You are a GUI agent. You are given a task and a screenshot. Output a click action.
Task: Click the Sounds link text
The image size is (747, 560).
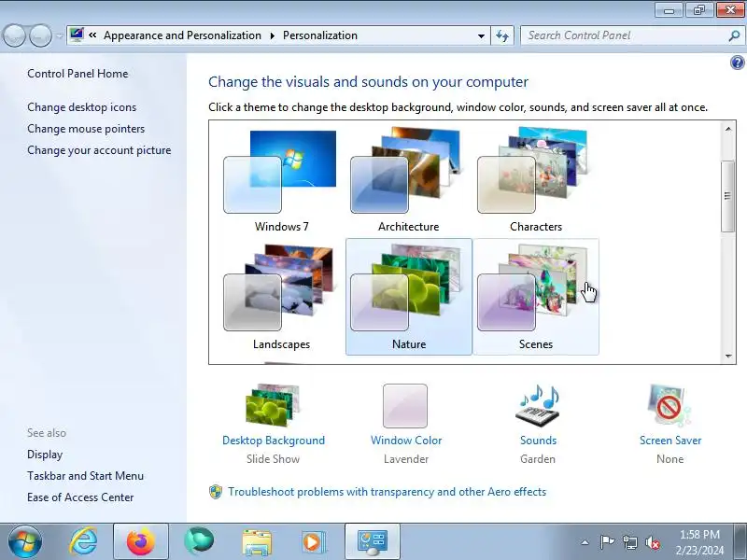pos(538,441)
